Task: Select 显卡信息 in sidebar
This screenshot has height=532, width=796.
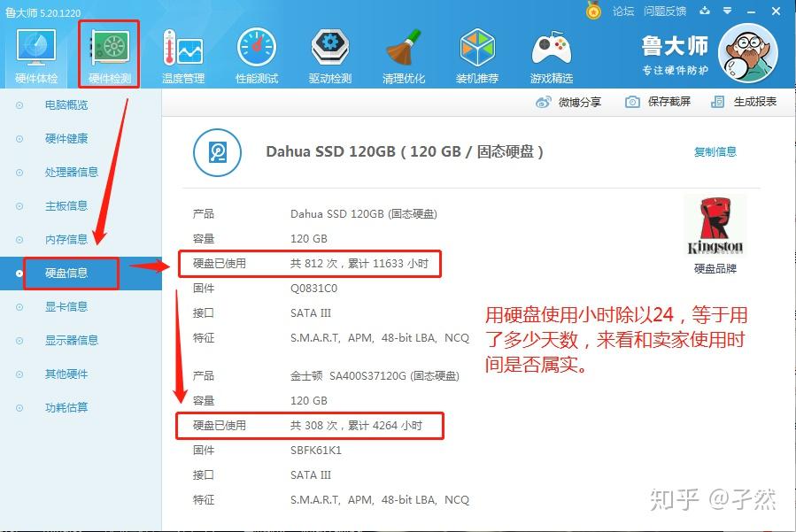Action: [x=66, y=306]
